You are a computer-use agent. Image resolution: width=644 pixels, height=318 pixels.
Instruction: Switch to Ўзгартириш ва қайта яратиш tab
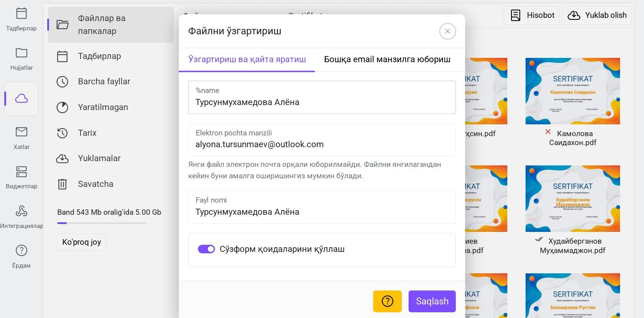247,59
